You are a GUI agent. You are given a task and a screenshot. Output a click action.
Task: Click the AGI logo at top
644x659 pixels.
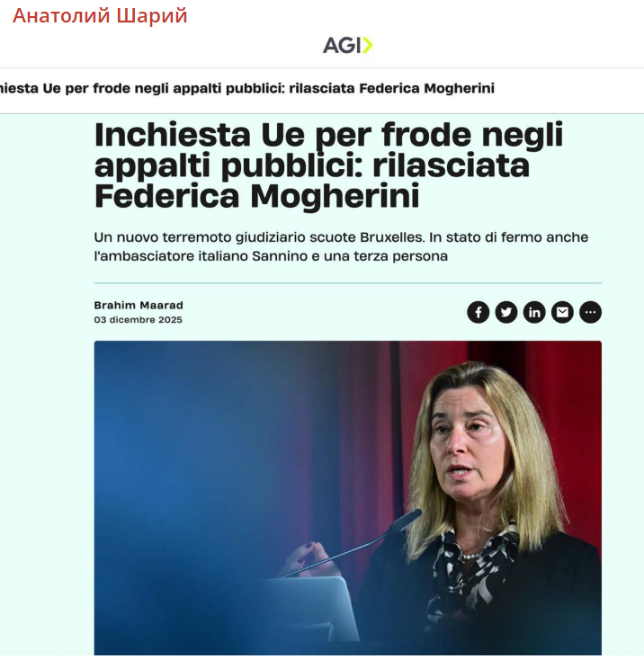pos(347,45)
